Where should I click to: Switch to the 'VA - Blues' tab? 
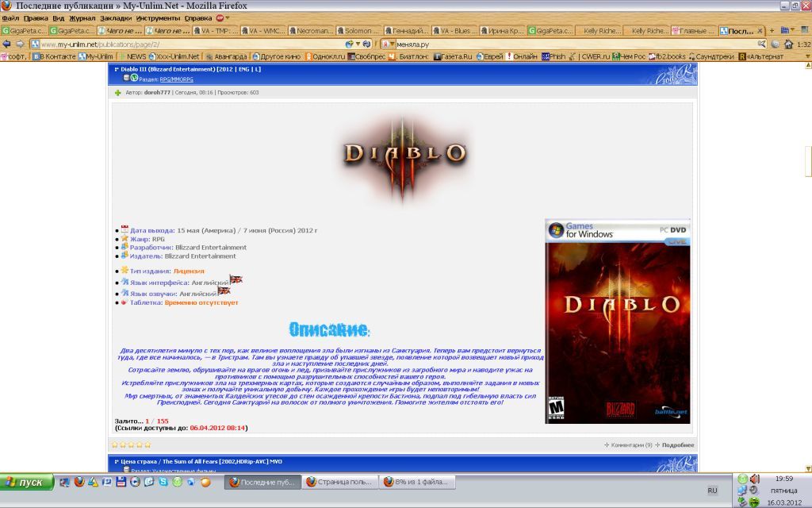point(454,31)
